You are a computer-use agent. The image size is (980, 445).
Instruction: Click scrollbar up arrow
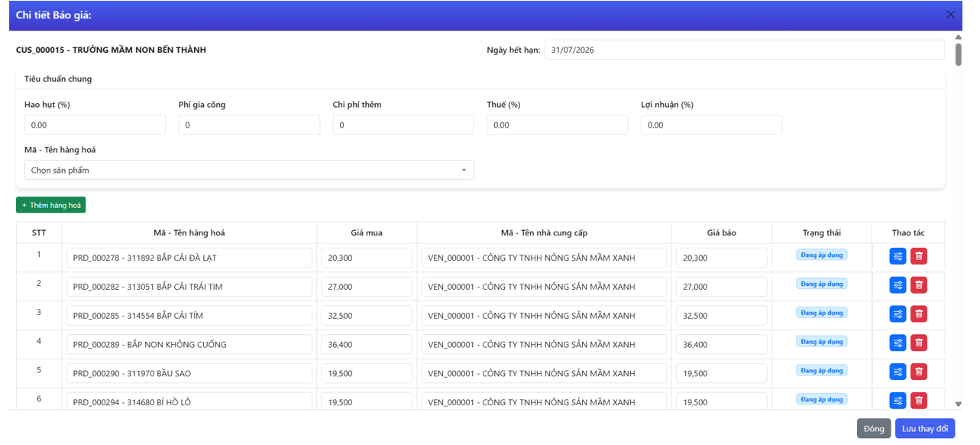958,37
